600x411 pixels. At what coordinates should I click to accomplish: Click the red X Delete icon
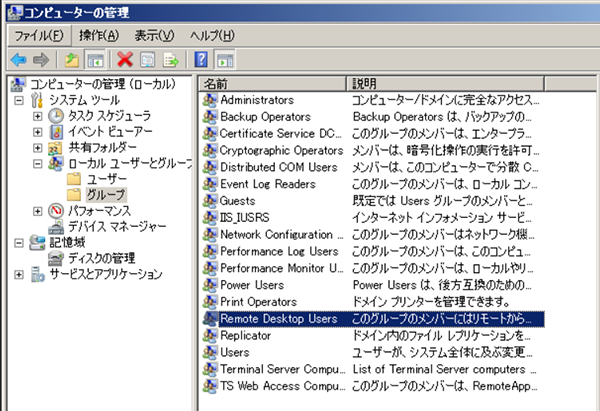(x=125, y=60)
